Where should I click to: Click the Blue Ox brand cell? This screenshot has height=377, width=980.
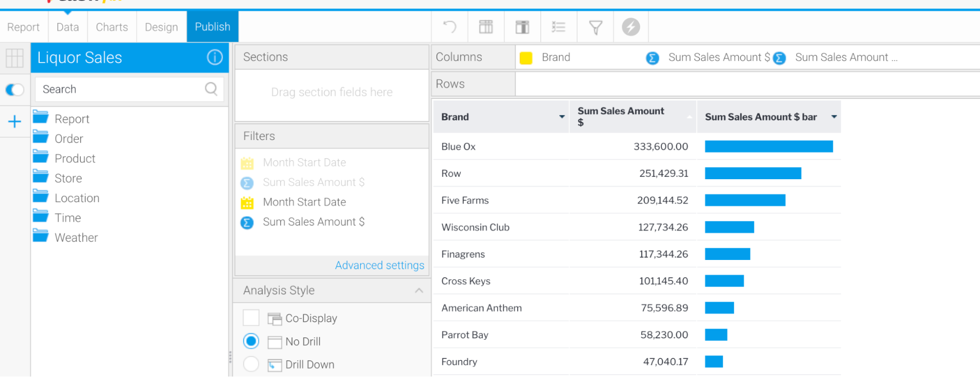(x=501, y=146)
